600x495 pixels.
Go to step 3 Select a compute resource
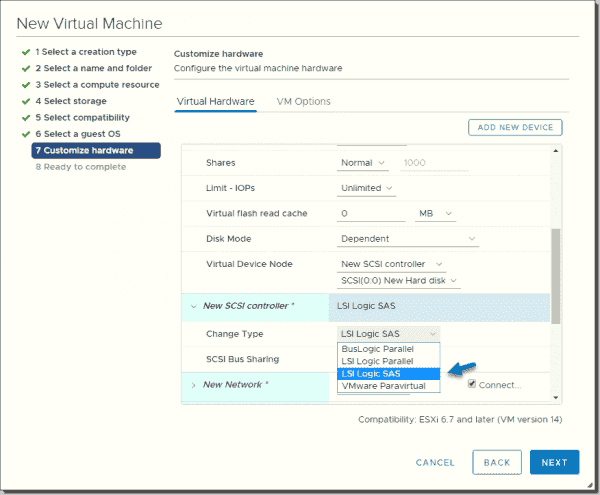click(98, 85)
